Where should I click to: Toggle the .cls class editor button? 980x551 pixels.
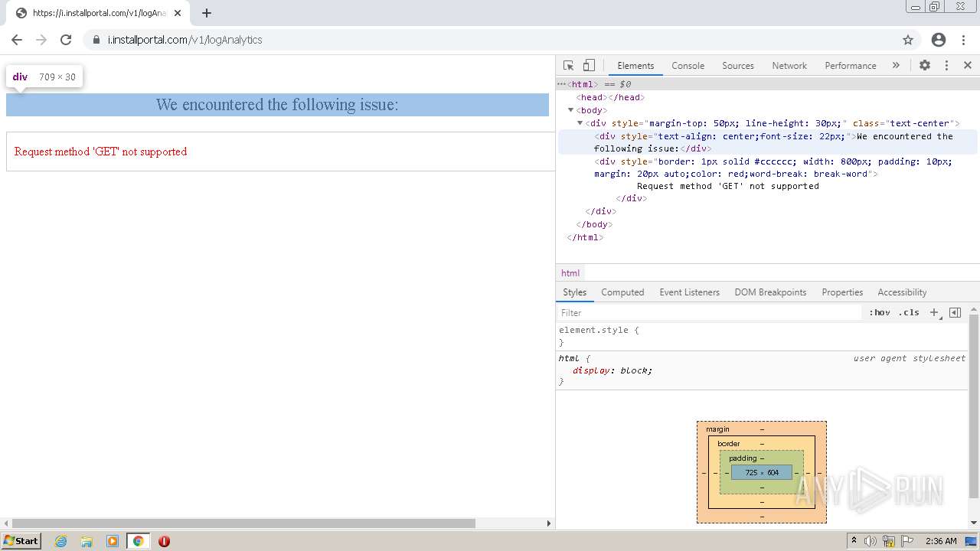909,312
